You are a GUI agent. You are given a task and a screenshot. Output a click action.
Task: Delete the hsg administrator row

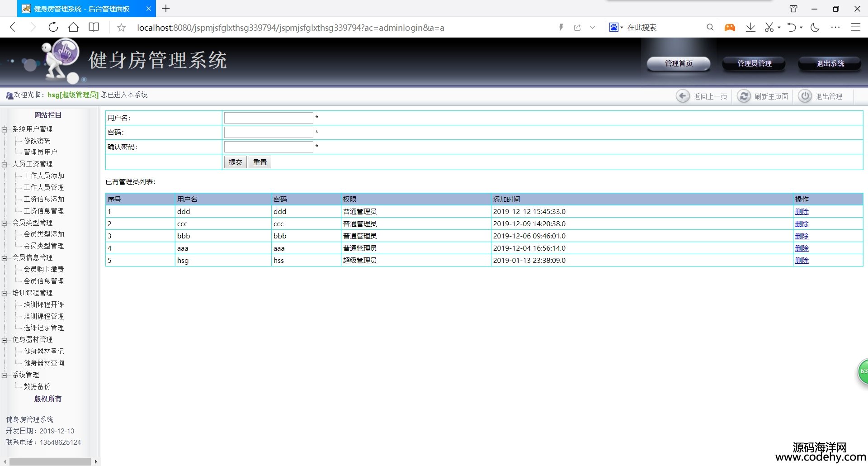[802, 261]
